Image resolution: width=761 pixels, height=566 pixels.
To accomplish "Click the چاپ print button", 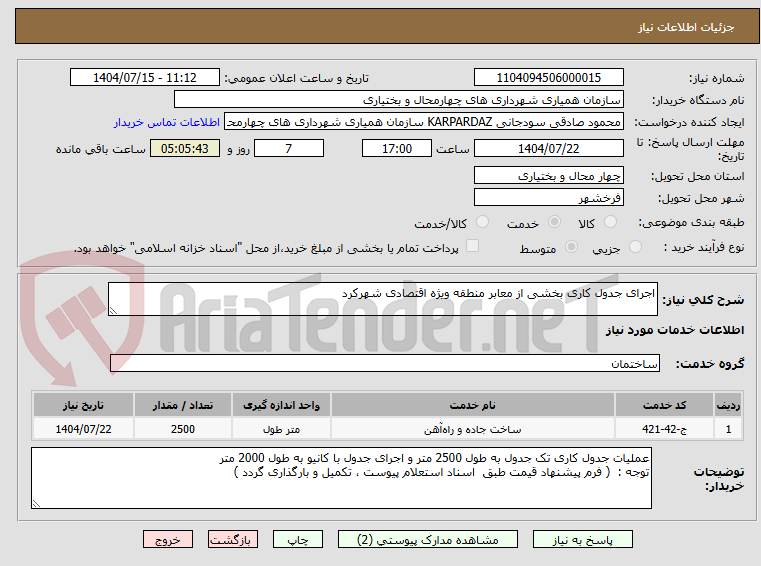I will click(298, 539).
